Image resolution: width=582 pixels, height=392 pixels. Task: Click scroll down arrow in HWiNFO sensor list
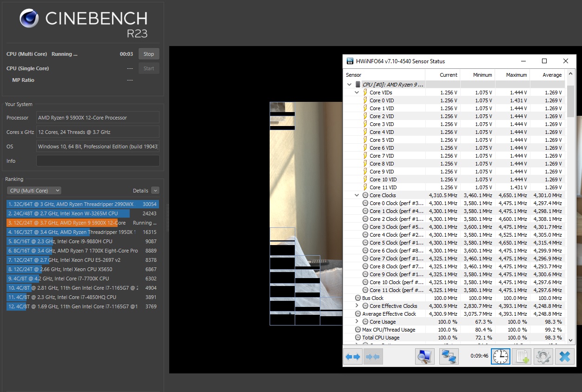[570, 341]
